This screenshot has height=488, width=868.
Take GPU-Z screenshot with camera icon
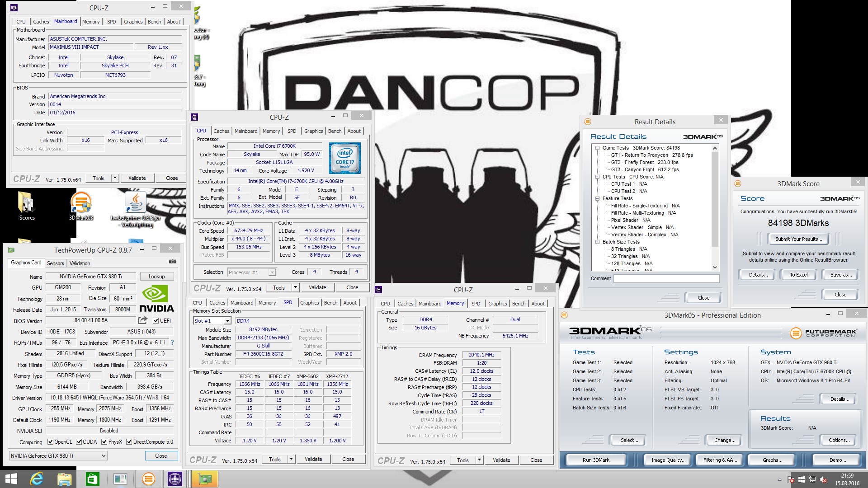[172, 262]
